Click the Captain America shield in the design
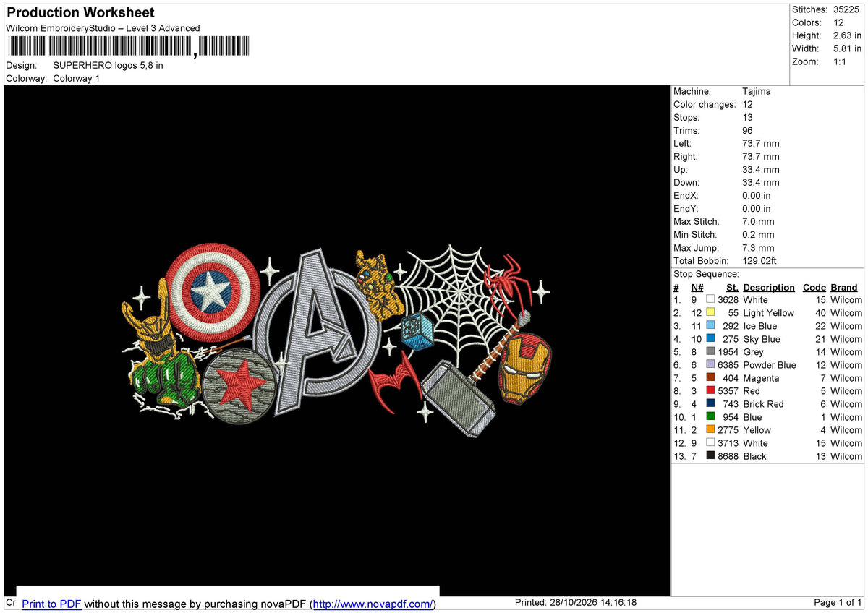Viewport: 868px width, 613px height. coord(211,291)
